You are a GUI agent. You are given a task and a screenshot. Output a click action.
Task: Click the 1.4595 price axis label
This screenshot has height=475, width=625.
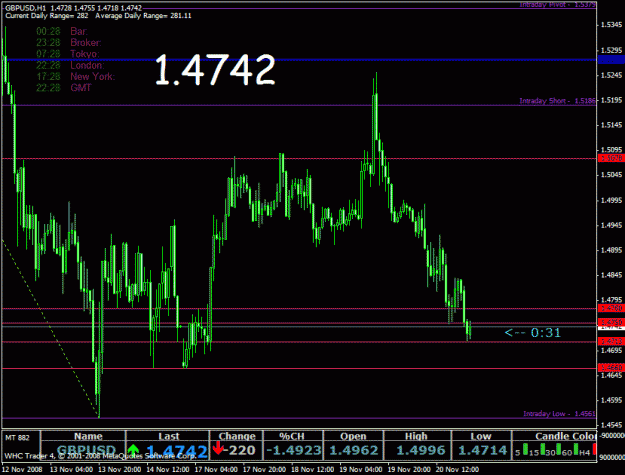pyautogui.click(x=611, y=400)
